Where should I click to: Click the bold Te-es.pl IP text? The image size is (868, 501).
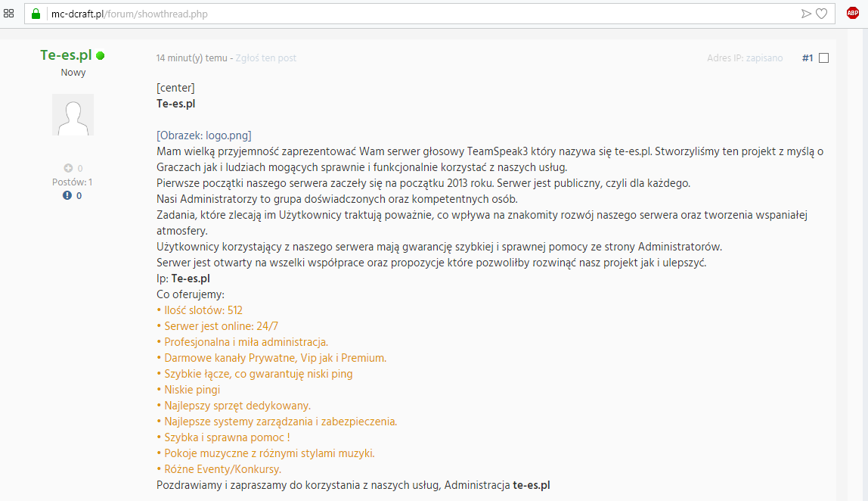click(191, 279)
